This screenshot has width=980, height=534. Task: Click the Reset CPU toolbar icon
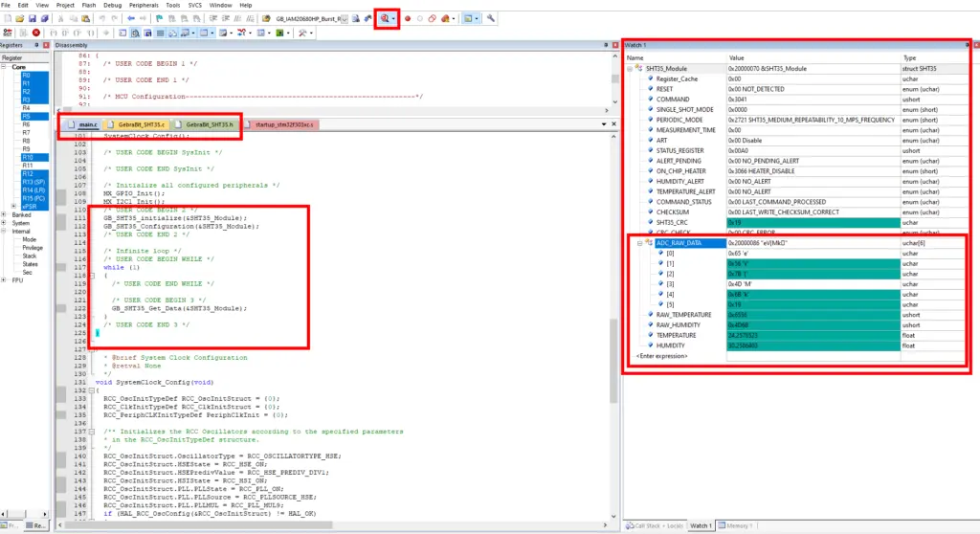8,33
